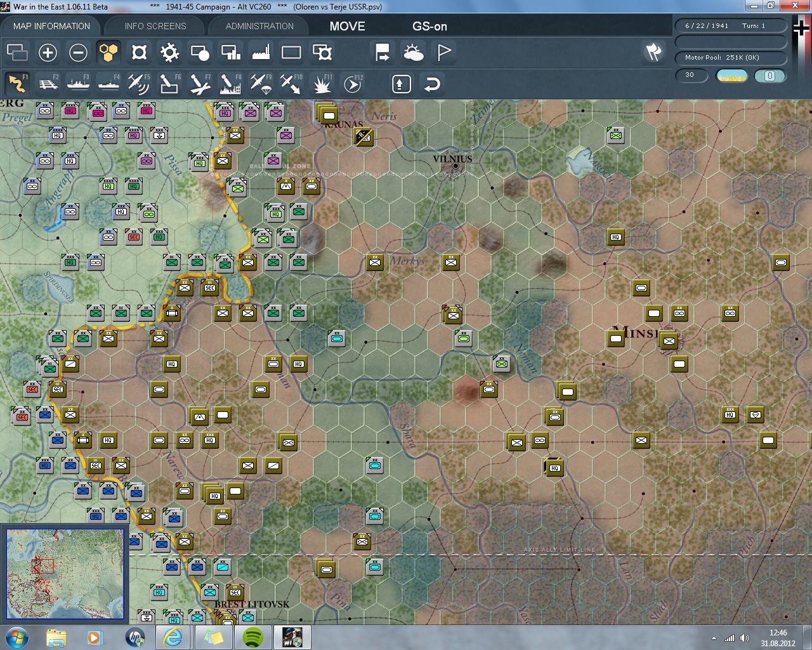The width and height of the screenshot is (812, 650).
Task: Click the date 6/22/1941 Turn 1 panel
Action: click(731, 25)
